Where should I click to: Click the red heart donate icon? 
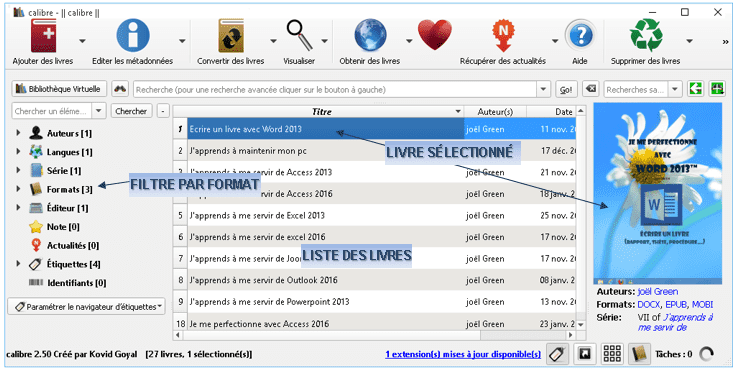[x=435, y=35]
